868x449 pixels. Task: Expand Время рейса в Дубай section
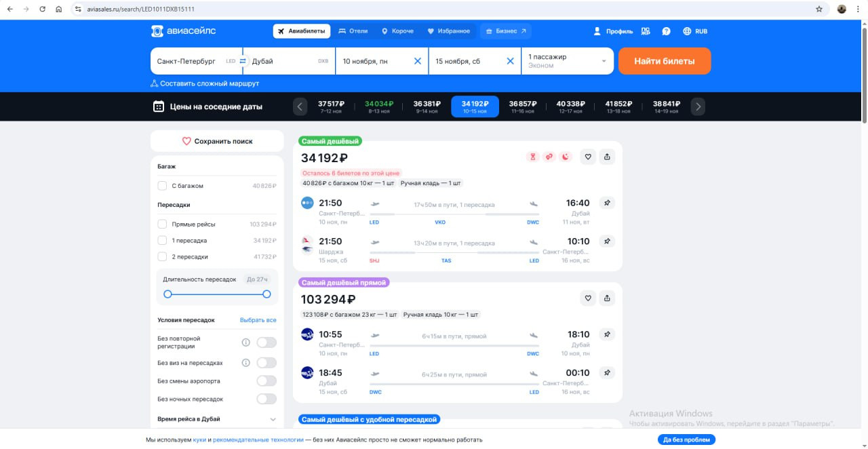pyautogui.click(x=273, y=419)
